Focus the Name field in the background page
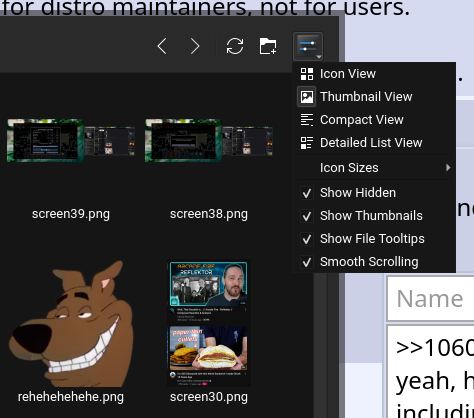This screenshot has height=418, width=474. [x=431, y=299]
